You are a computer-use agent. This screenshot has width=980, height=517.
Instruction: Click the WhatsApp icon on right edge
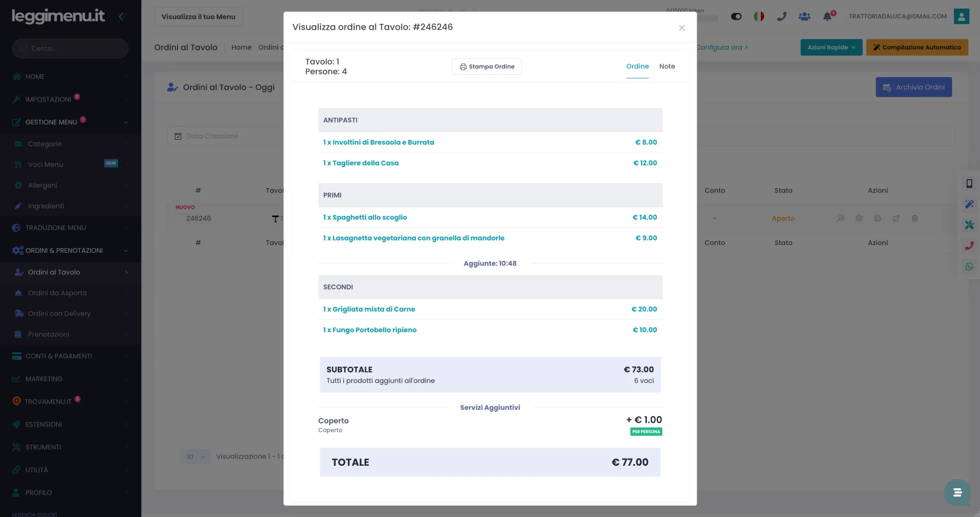tap(969, 267)
